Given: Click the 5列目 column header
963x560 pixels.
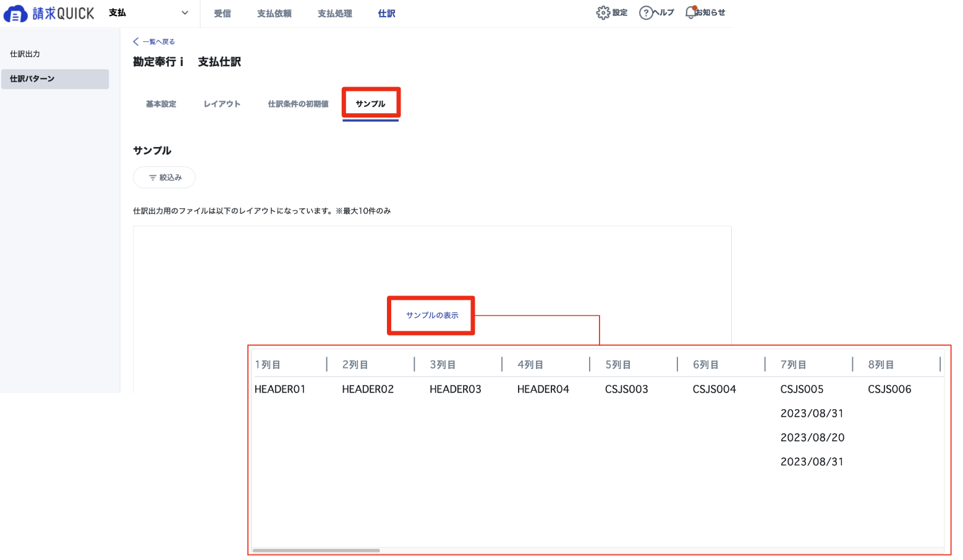Looking at the screenshot, I should point(618,365).
